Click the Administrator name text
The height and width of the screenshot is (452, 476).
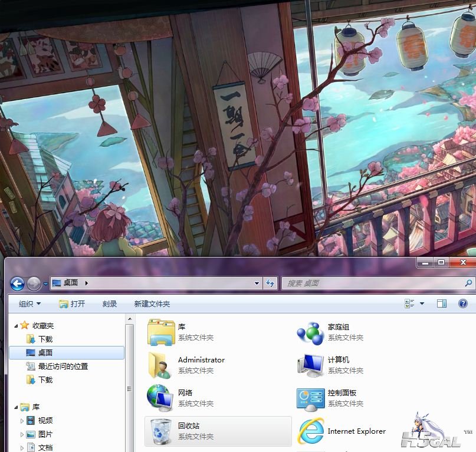tap(201, 360)
